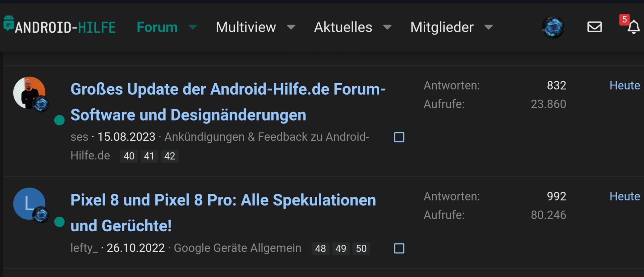This screenshot has width=644, height=277.
Task: Select the Pixel 8 thread checkbox
Action: (x=399, y=248)
